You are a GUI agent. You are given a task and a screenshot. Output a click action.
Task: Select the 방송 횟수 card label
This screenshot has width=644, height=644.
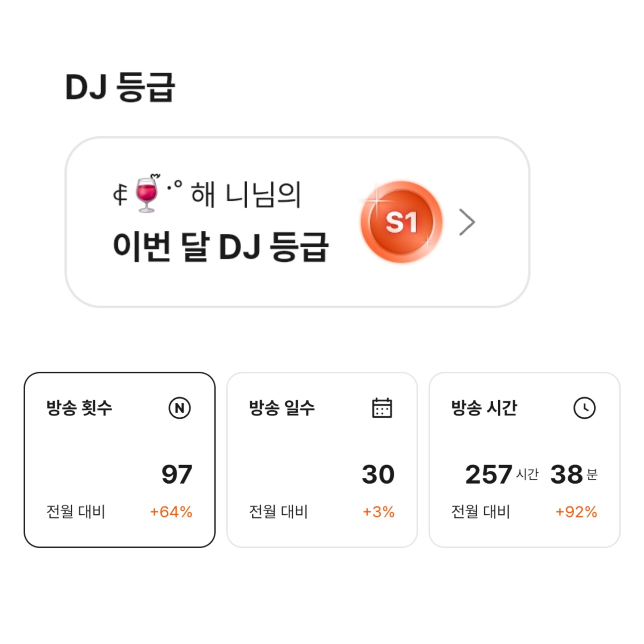click(79, 408)
